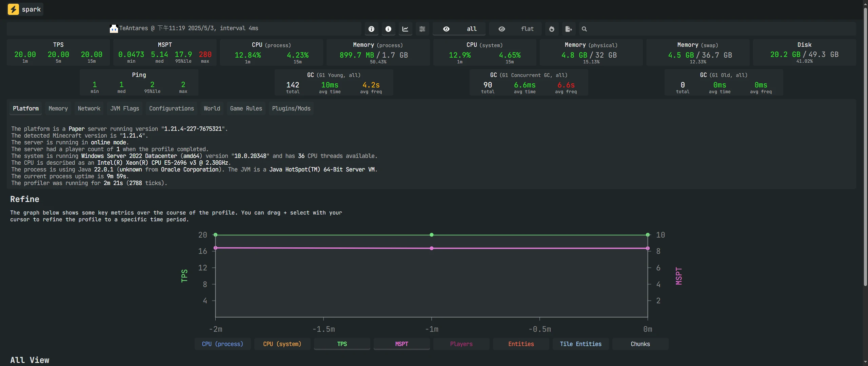Toggle the MSPT graph series

click(401, 344)
